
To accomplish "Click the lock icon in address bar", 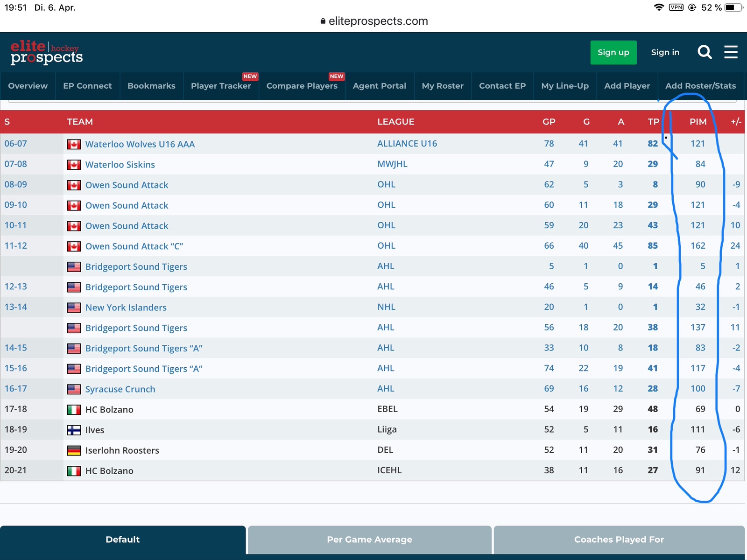I will 323,21.
